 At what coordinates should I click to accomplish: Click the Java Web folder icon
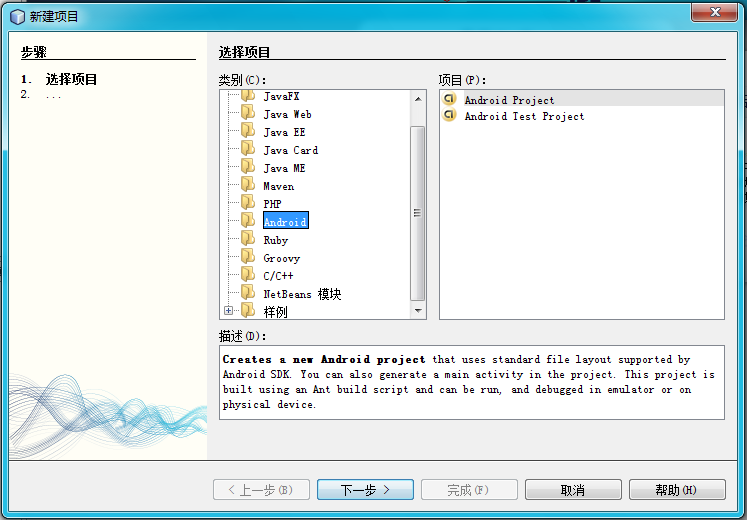pos(248,114)
